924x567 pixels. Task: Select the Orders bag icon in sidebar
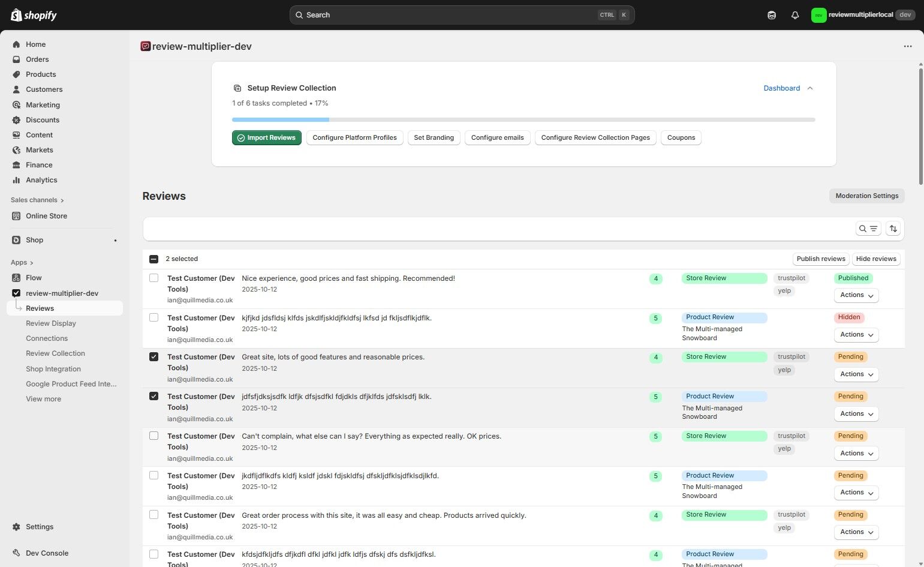point(16,59)
